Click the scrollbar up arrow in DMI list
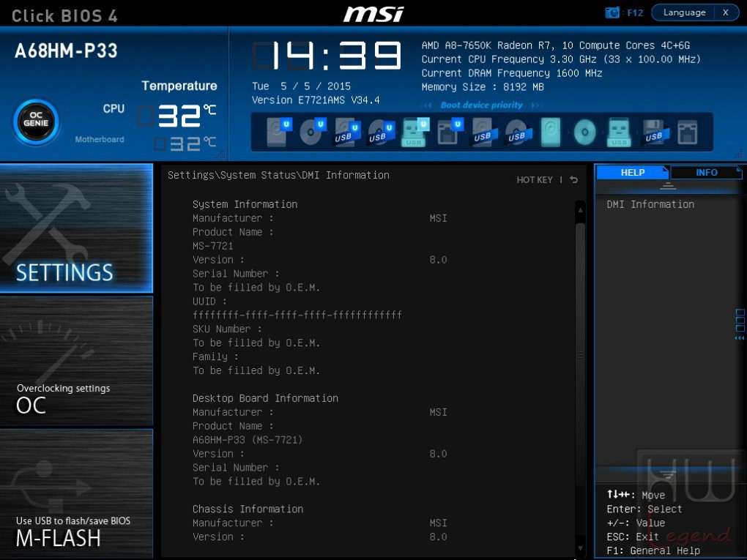This screenshot has height=560, width=747. pos(580,209)
